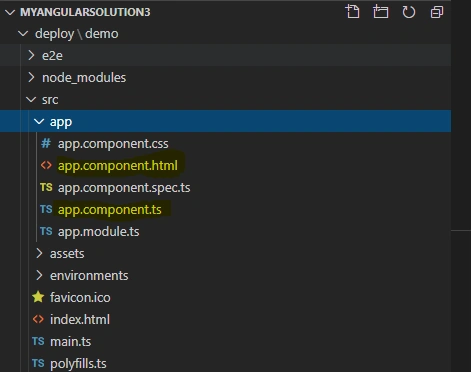
Task: Click the TS icon beside app.component.spec.ts
Action: tap(46, 187)
